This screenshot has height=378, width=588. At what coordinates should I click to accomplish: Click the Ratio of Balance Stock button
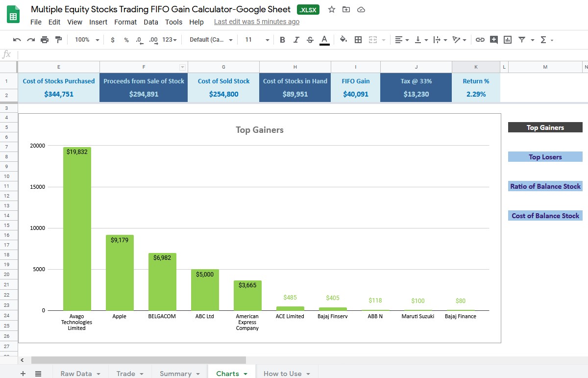pos(545,186)
